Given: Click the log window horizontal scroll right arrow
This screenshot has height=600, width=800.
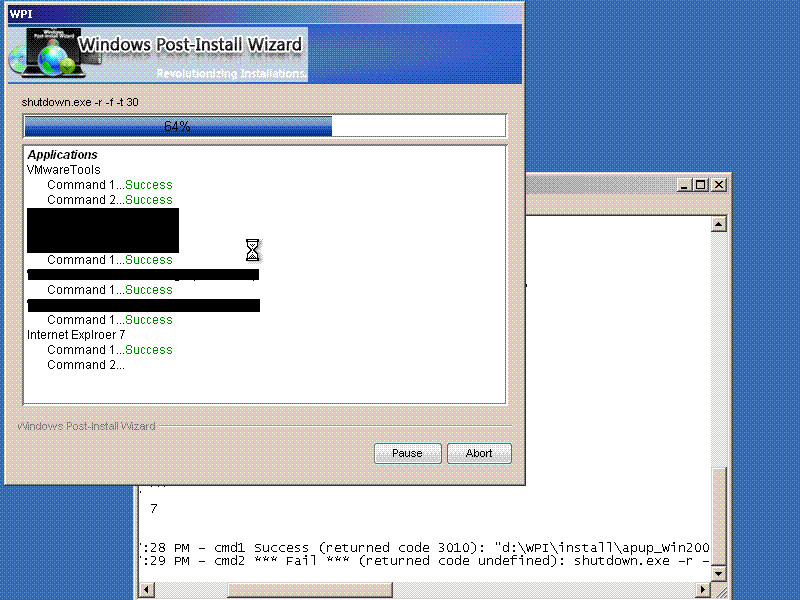Looking at the screenshot, I should [x=703, y=589].
